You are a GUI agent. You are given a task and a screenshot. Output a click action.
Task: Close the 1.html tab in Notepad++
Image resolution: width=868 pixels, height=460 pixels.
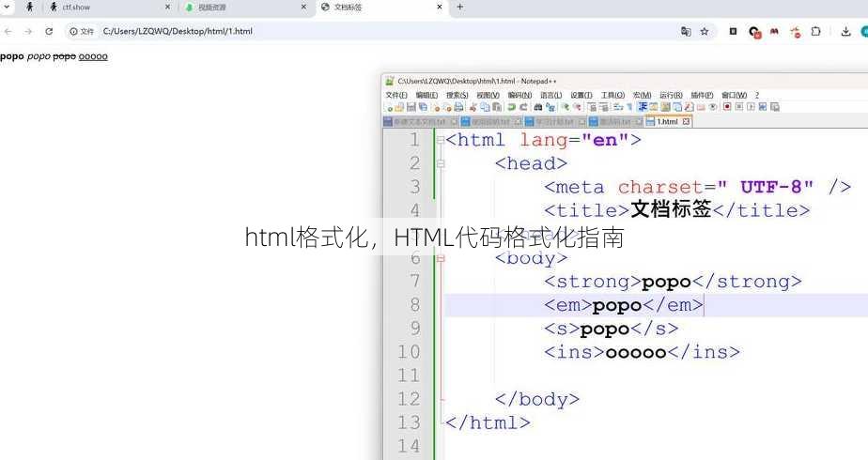pyautogui.click(x=686, y=122)
